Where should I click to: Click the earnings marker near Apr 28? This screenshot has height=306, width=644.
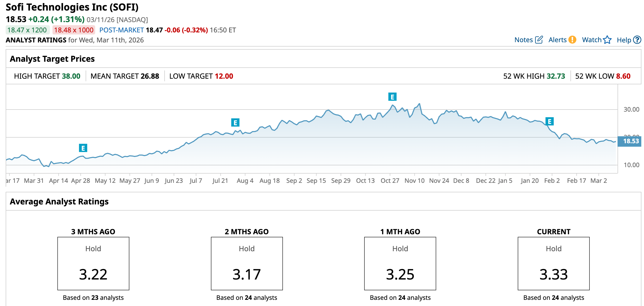point(83,148)
